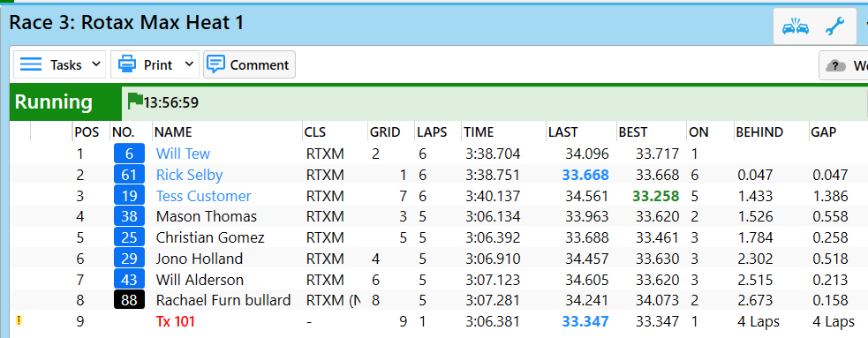Click the Tasks hamburger list icon

pos(31,64)
